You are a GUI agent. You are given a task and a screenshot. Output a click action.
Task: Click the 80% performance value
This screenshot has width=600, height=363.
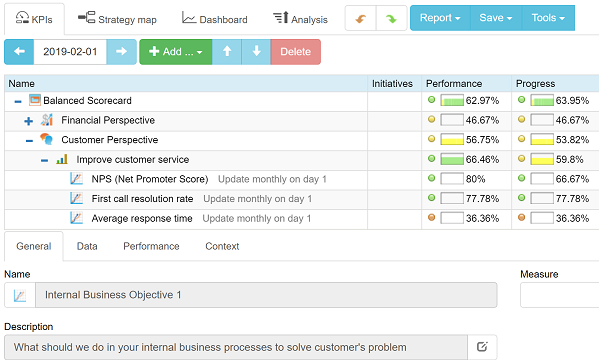475,179
